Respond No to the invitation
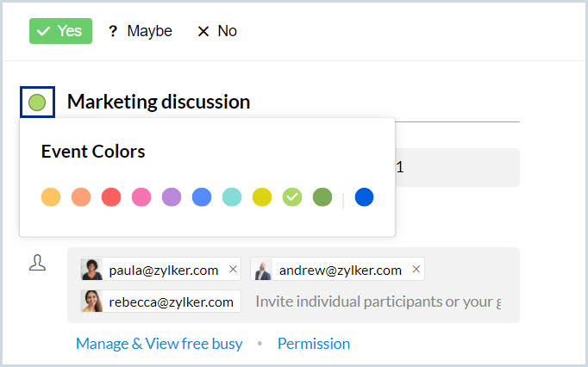Viewport: 588px width, 367px height. [x=217, y=31]
